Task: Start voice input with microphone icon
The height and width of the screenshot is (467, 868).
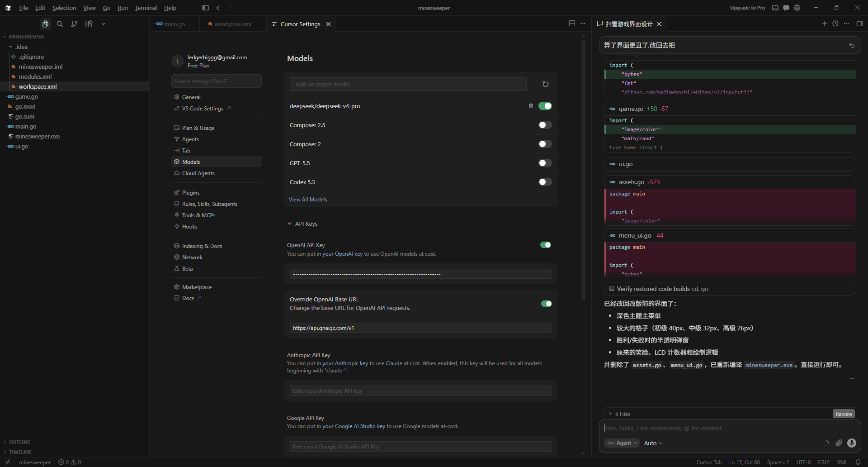Action: [852, 443]
